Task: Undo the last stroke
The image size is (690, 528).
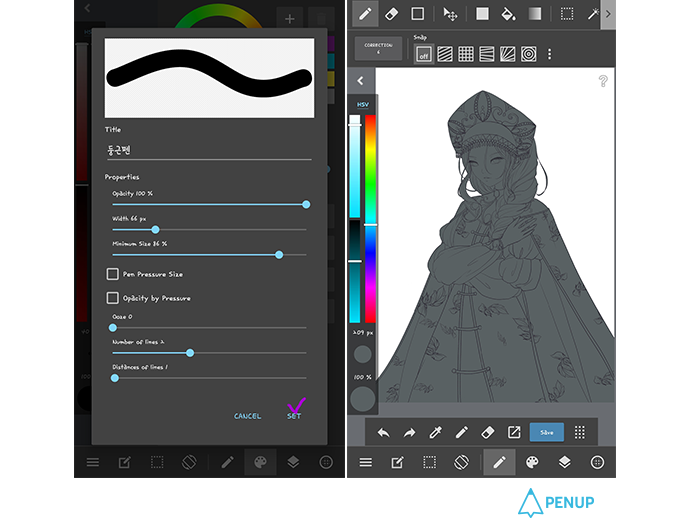Action: [384, 433]
